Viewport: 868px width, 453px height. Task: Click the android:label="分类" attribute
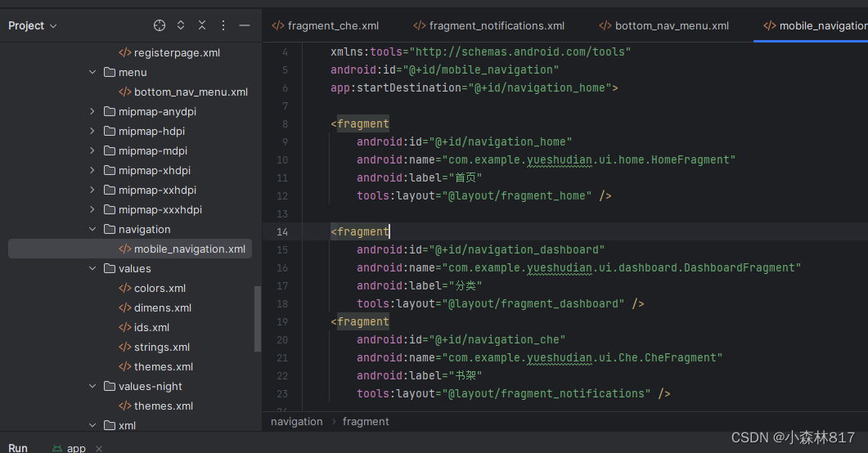(x=419, y=285)
